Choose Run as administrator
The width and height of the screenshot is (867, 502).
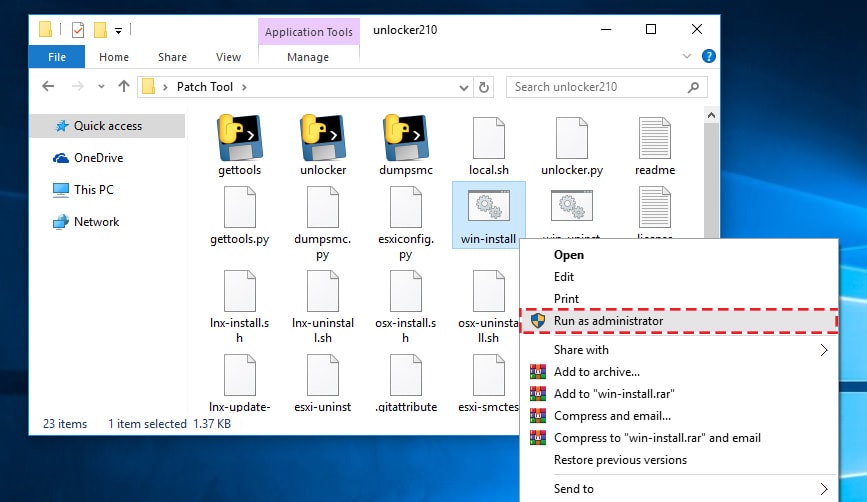click(679, 321)
